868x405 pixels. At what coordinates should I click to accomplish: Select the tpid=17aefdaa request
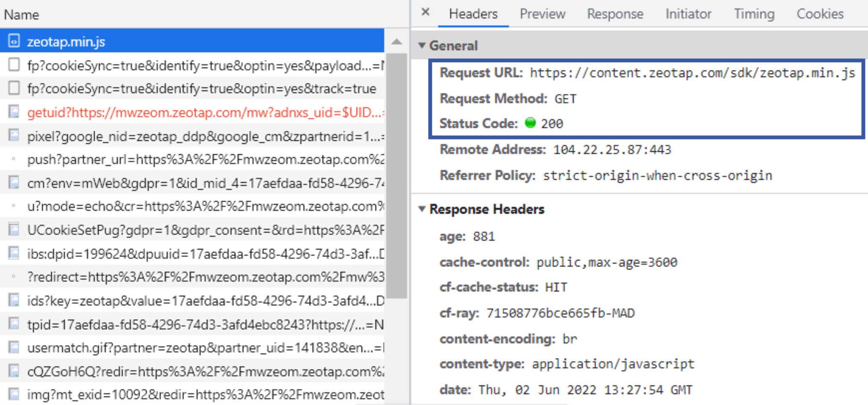click(x=192, y=324)
